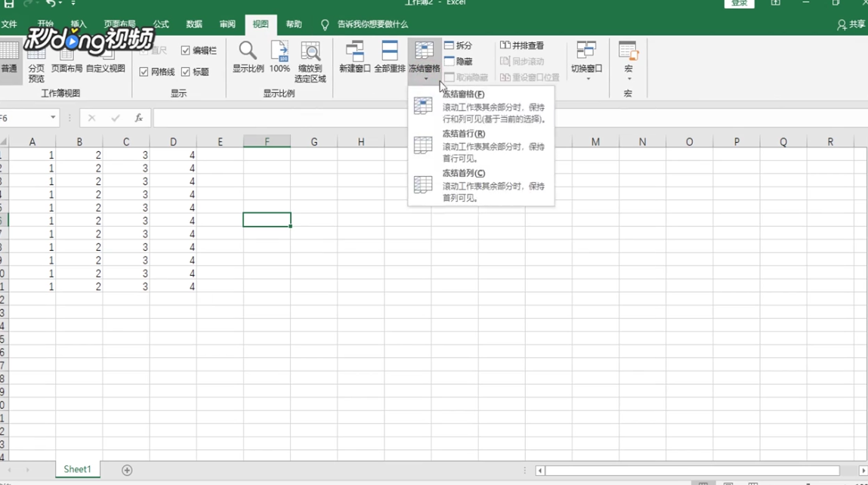Screen dimensions: 868x485
Task: Select the 分页预览 workbook view
Action: pos(36,62)
